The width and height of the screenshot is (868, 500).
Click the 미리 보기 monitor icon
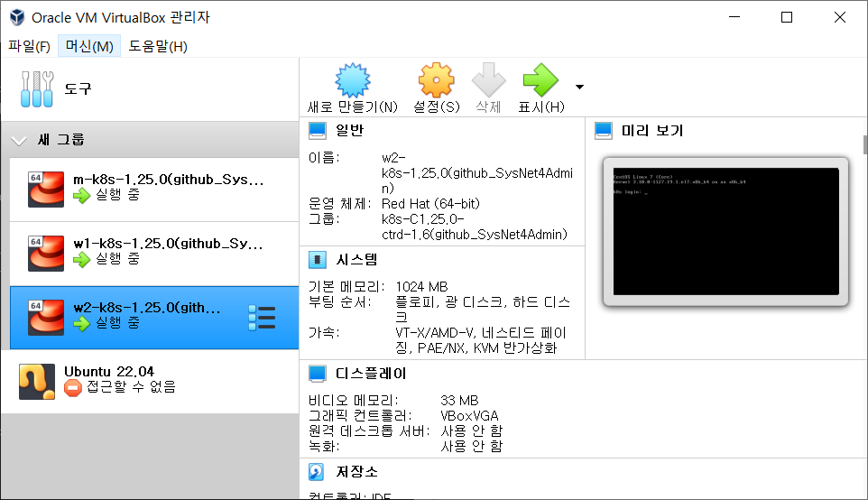[x=604, y=131]
